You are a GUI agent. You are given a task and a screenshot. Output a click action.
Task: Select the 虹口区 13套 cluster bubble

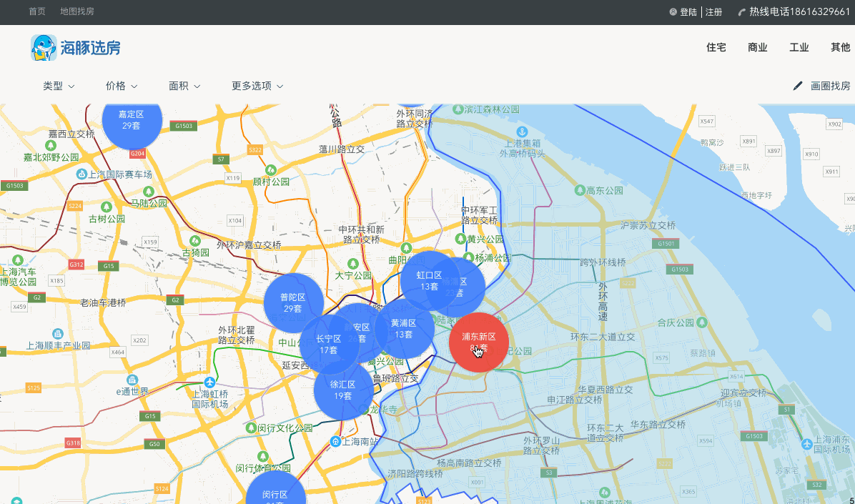tap(429, 280)
